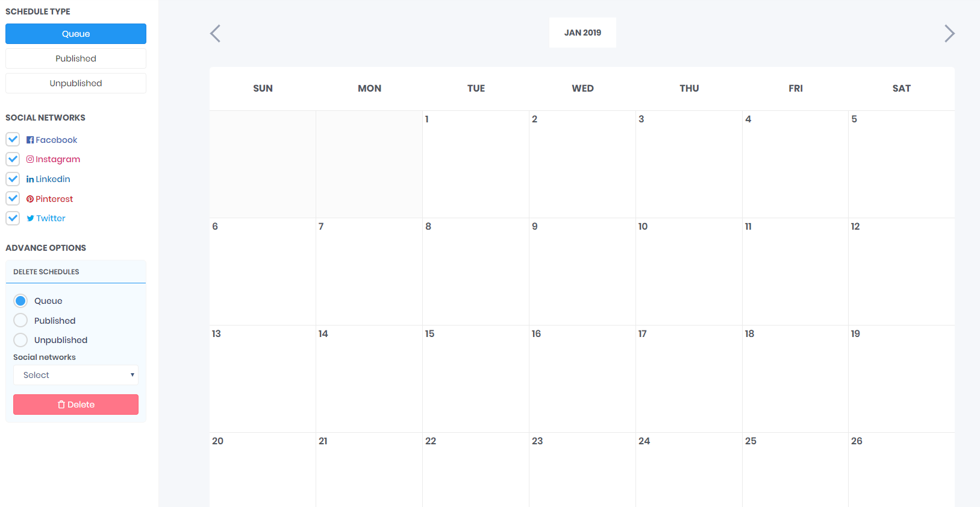This screenshot has width=980, height=507.
Task: Uncheck the Facebook checkbox
Action: [13, 139]
